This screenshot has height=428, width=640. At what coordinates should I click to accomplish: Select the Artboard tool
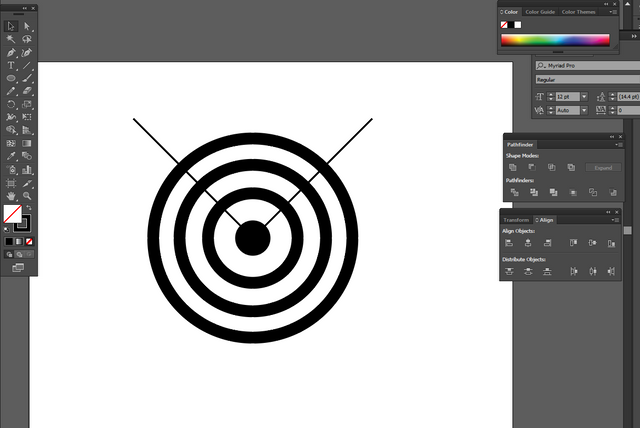click(x=11, y=183)
